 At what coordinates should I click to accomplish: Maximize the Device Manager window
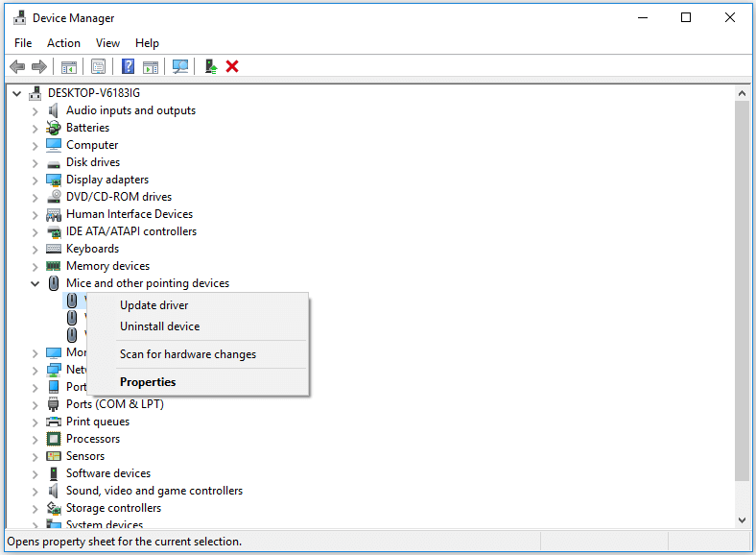[686, 17]
